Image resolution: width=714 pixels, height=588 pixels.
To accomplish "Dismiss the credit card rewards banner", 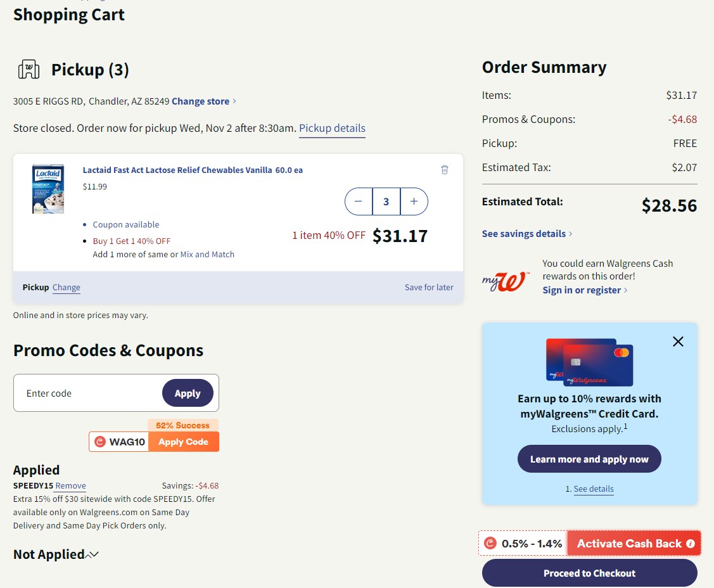I will (x=678, y=342).
